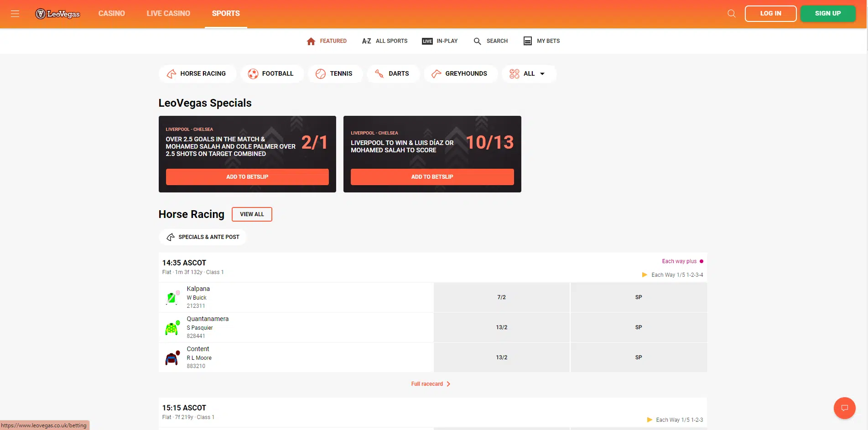Open Specials & Ante Post
Image resolution: width=868 pixels, height=430 pixels.
(x=203, y=237)
